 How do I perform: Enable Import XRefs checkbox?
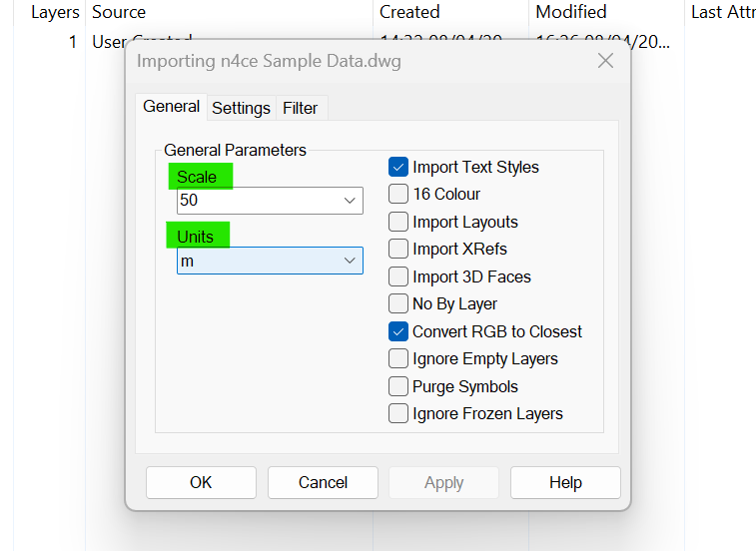[398, 249]
